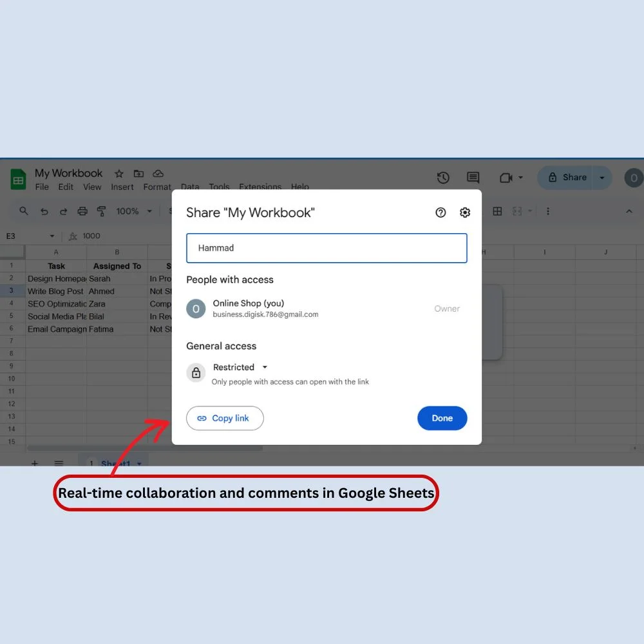Click the Merge cells toolbar icon
This screenshot has width=644, height=644.
pyautogui.click(x=517, y=211)
